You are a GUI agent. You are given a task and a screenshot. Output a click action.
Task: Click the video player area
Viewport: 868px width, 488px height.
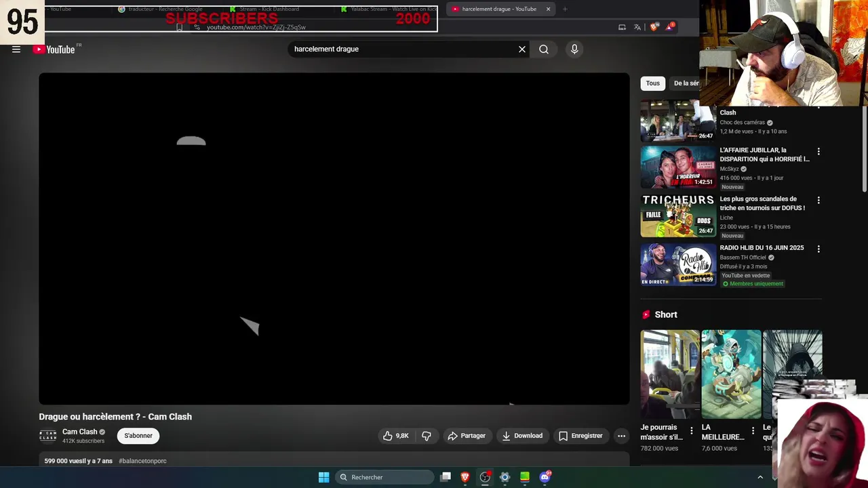click(x=334, y=239)
